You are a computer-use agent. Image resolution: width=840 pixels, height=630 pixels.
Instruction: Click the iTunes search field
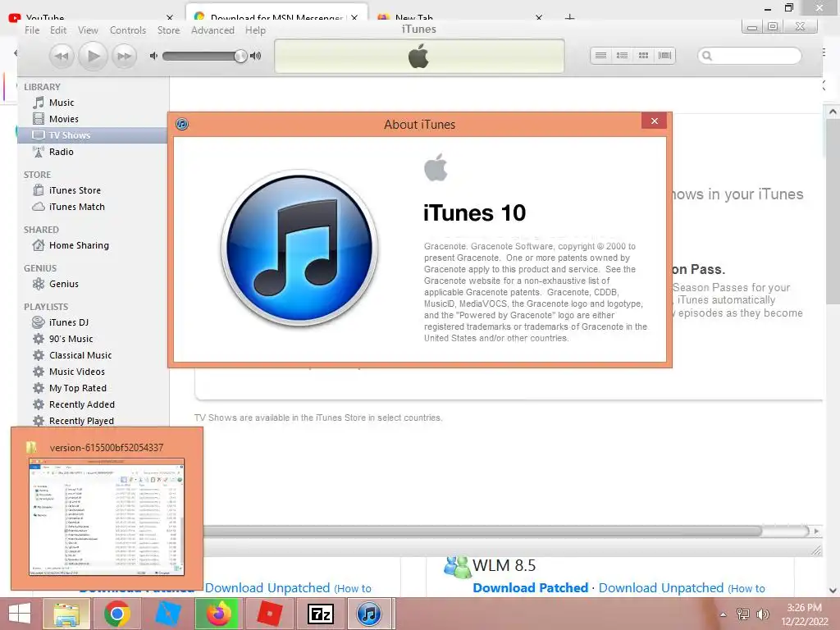point(750,56)
